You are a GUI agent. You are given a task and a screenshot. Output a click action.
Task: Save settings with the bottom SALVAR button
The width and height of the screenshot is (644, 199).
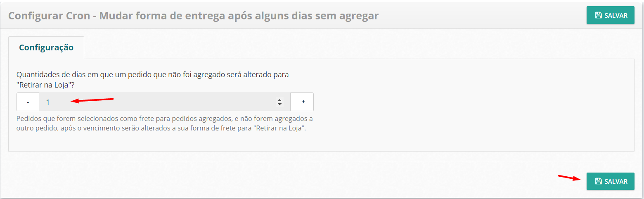coord(610,181)
